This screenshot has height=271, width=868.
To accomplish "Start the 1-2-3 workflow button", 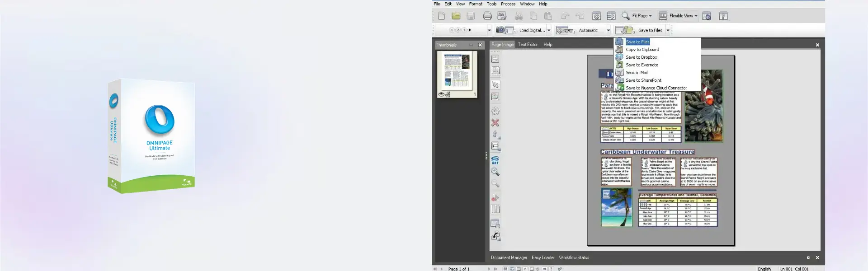I will pos(461,30).
